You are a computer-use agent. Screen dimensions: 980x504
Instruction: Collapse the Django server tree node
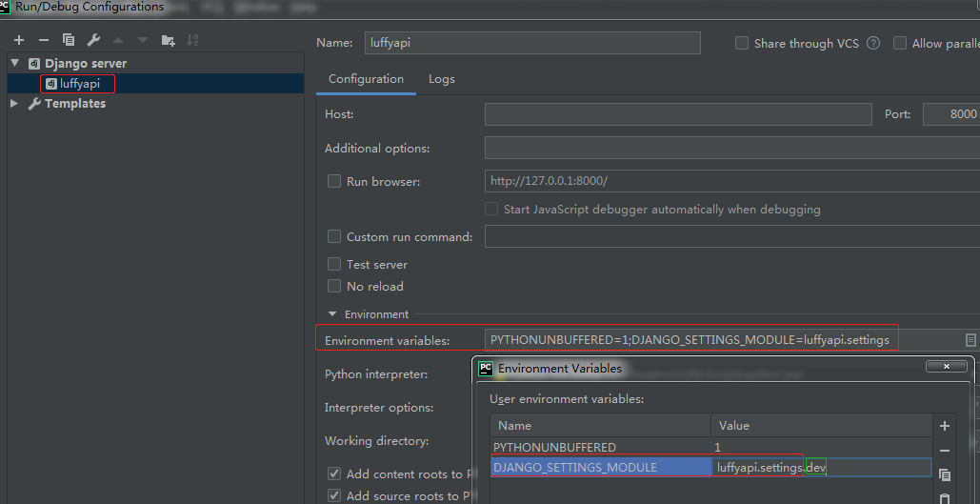(15, 63)
